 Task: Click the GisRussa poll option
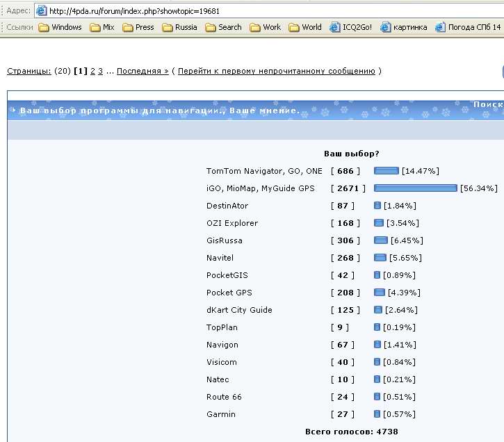(225, 240)
